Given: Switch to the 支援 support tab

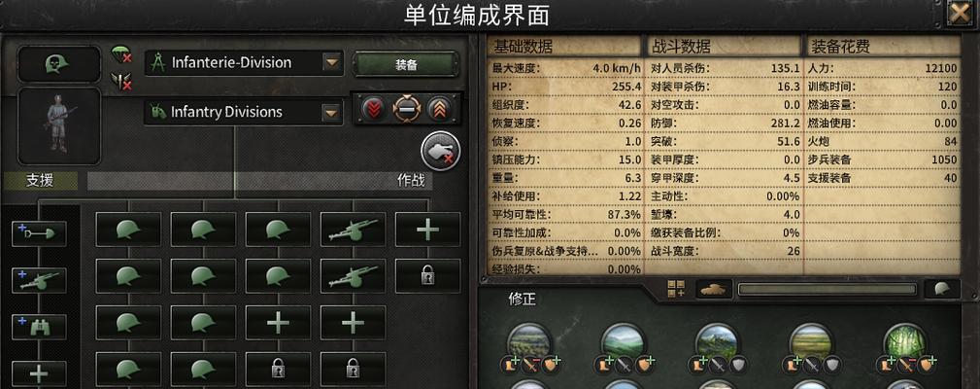Looking at the screenshot, I should pos(40,181).
